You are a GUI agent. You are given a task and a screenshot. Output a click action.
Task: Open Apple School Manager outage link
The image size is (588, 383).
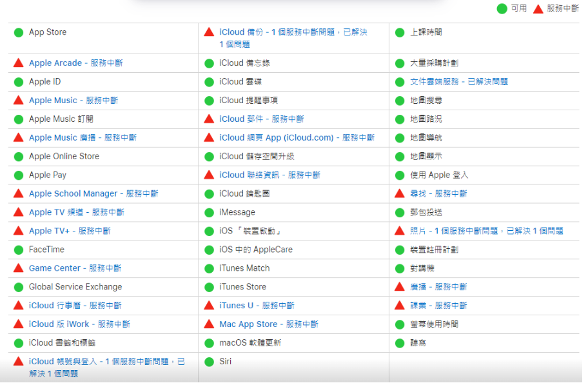pos(93,193)
